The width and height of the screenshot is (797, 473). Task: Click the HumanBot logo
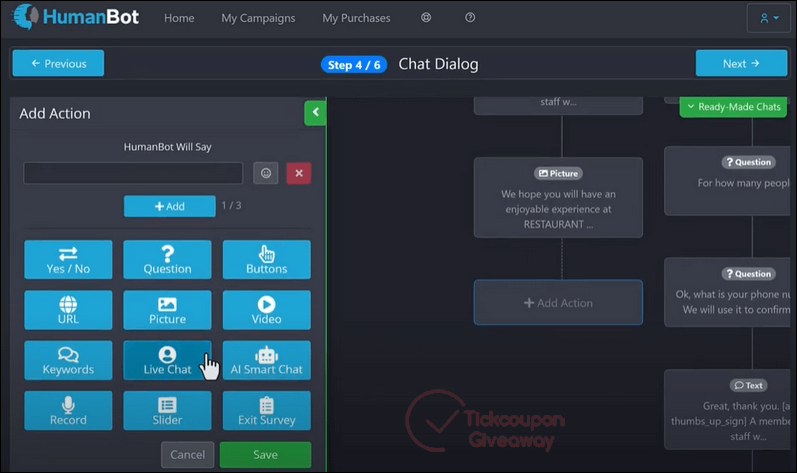click(x=76, y=17)
